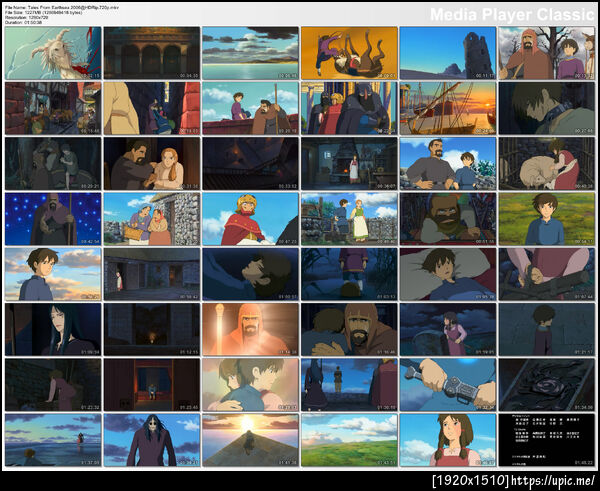Open the dark arched palace colonnade frame
Image resolution: width=600 pixels, height=491 pixels.
click(x=152, y=53)
